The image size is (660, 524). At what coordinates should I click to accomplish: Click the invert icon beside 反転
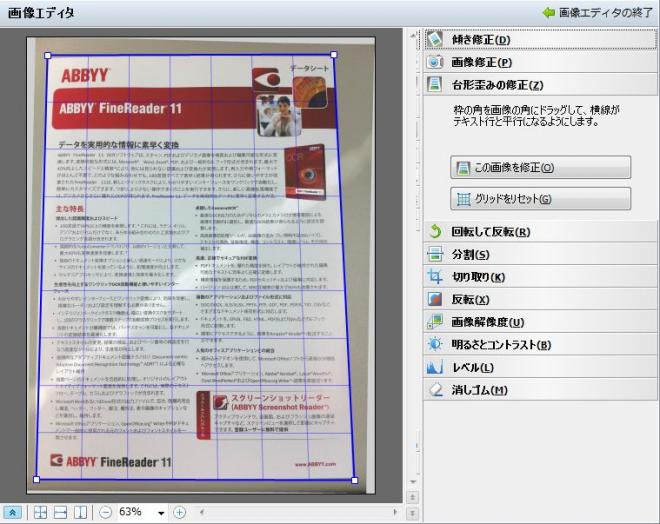click(x=435, y=299)
